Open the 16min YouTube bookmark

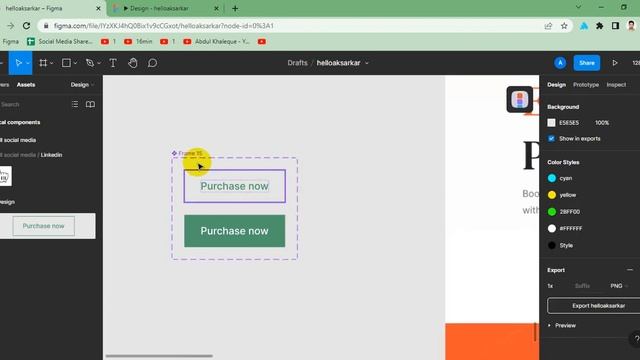tap(138, 42)
